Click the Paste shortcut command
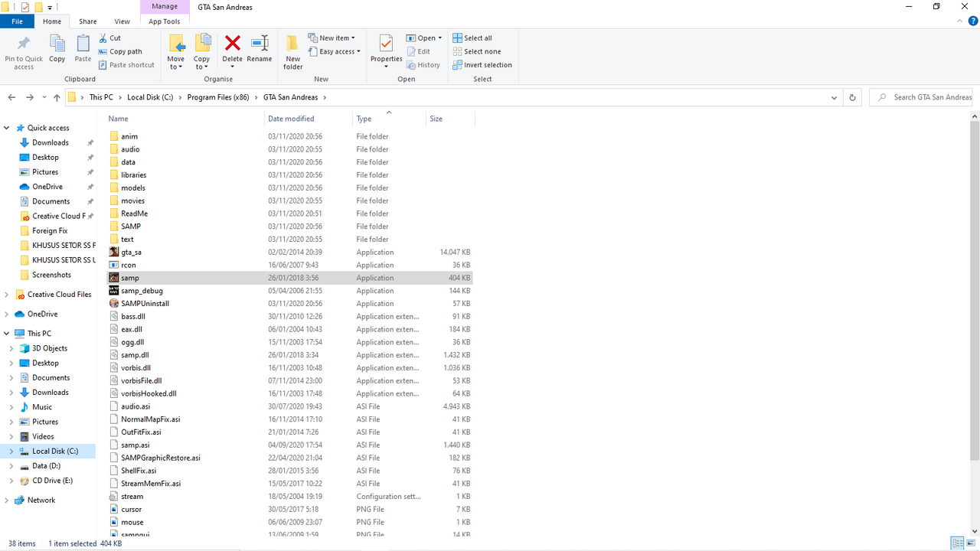The image size is (980, 551). pyautogui.click(x=126, y=65)
